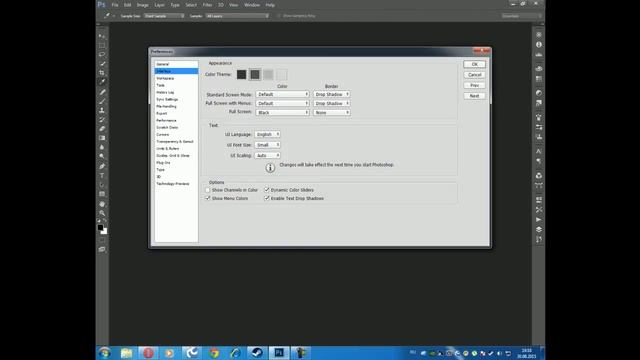640x360 pixels.
Task: Open Internet Explorer from the taskbar
Action: click(236, 353)
